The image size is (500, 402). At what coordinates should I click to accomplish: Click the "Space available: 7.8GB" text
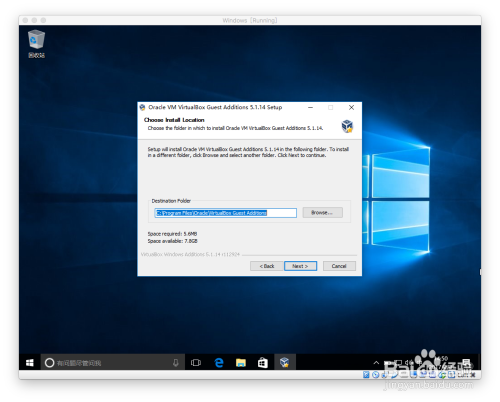pyautogui.click(x=173, y=241)
